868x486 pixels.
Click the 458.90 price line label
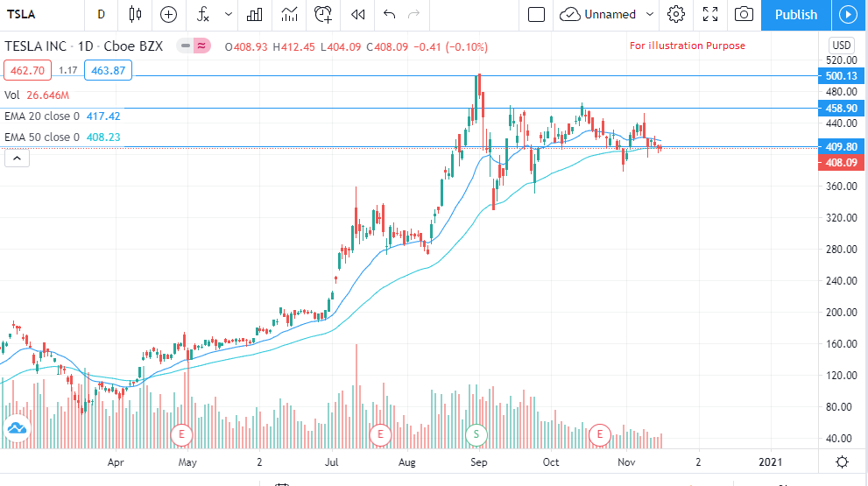[841, 108]
